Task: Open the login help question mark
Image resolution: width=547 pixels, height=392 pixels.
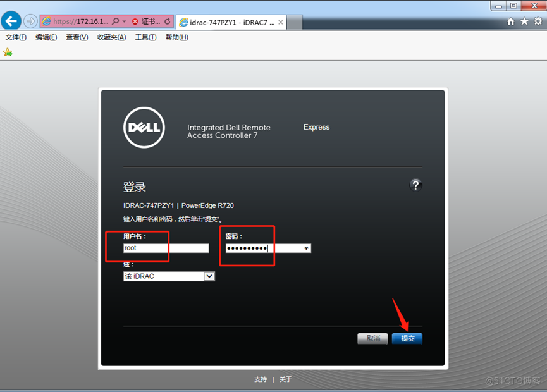Action: pos(415,185)
